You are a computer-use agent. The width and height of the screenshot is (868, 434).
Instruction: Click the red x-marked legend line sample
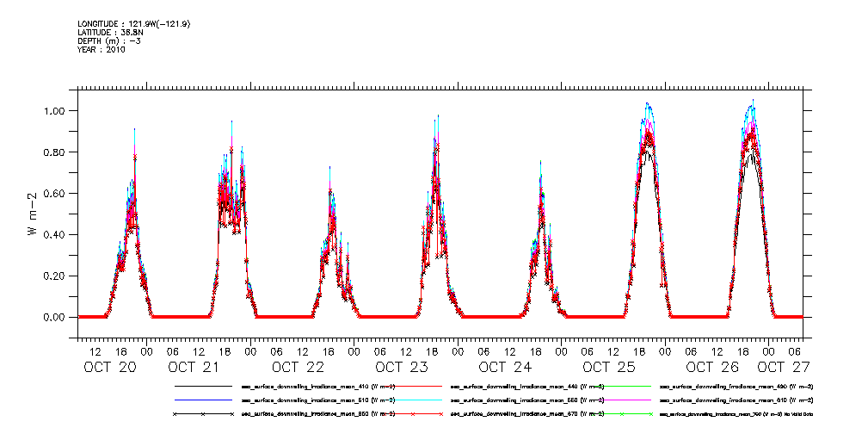412,414
